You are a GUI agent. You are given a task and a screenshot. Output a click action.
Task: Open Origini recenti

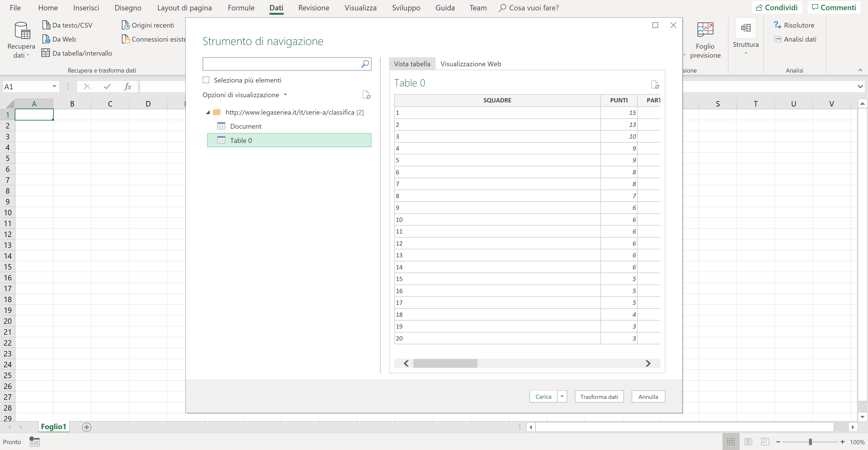tap(148, 25)
